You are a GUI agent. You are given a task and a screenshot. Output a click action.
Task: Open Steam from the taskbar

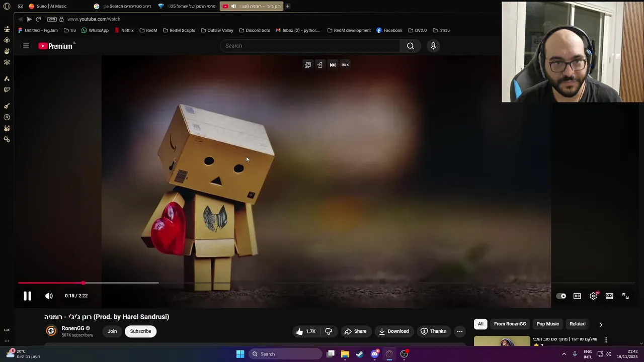(x=360, y=354)
